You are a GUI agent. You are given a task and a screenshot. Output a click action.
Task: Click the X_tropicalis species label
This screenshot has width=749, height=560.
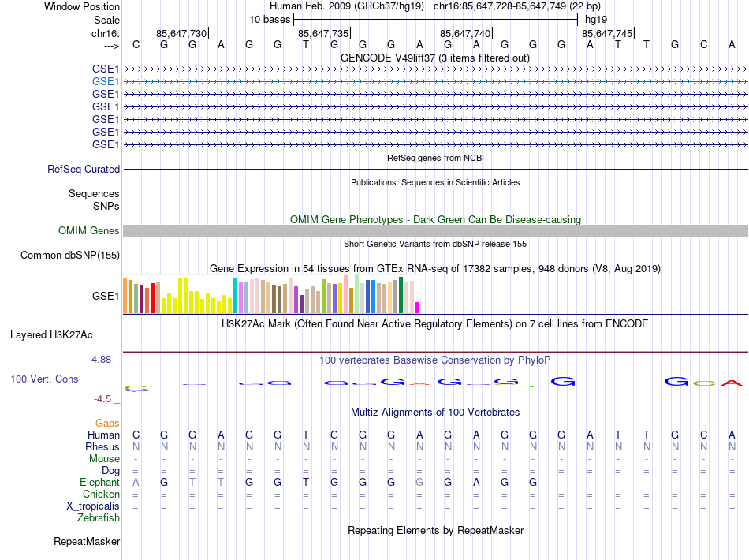pyautogui.click(x=92, y=506)
